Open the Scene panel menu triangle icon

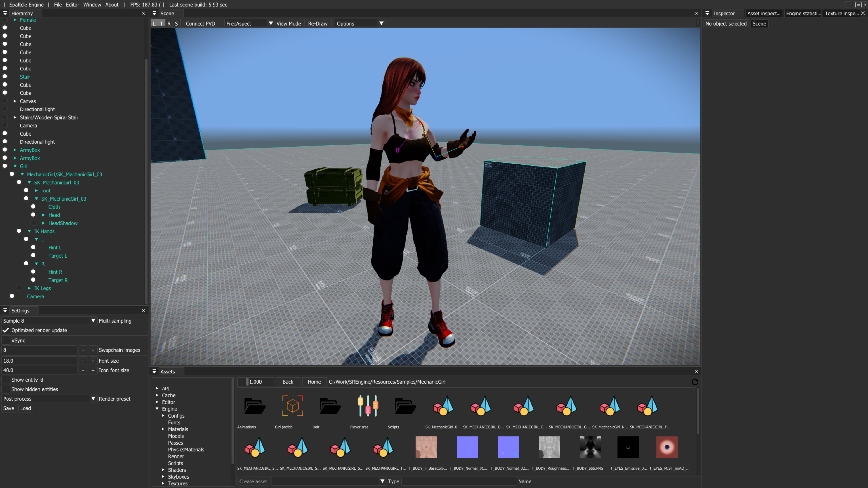click(x=154, y=14)
